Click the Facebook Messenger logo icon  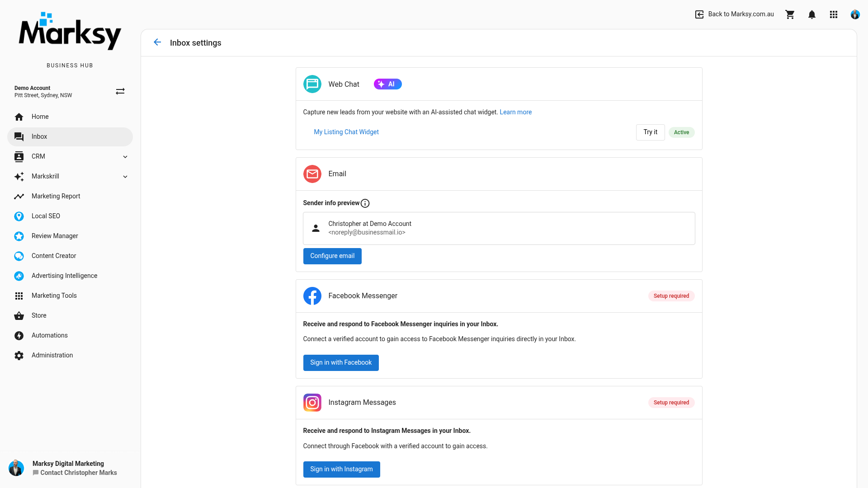coord(312,296)
